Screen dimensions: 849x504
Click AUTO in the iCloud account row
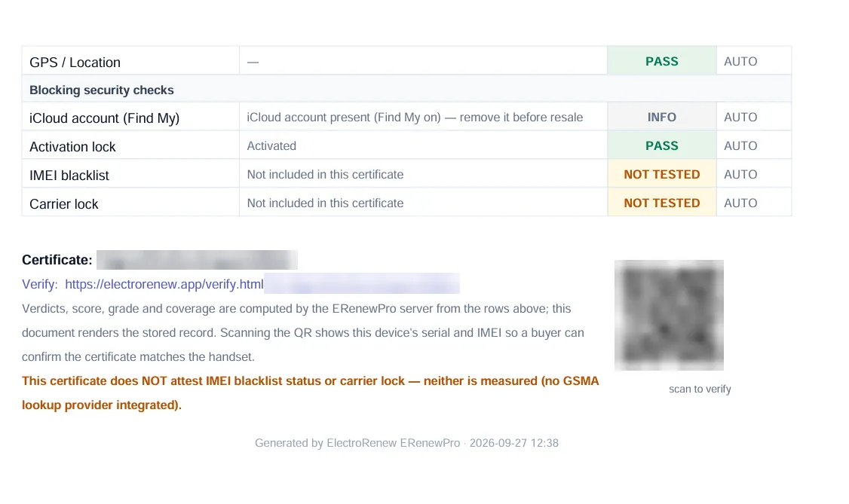[740, 118]
